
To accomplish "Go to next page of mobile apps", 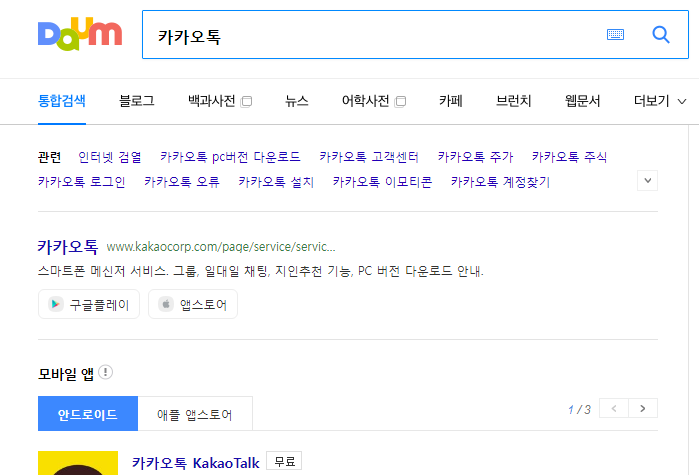I will click(643, 408).
